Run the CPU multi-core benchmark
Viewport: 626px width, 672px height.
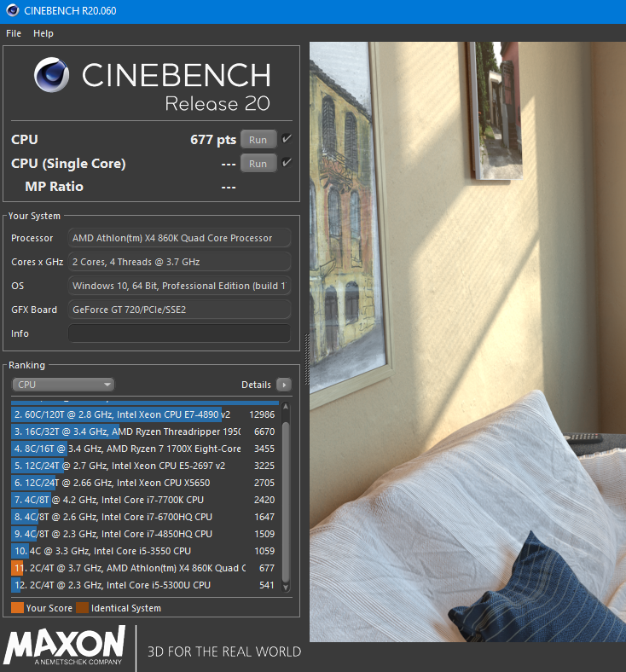(258, 140)
